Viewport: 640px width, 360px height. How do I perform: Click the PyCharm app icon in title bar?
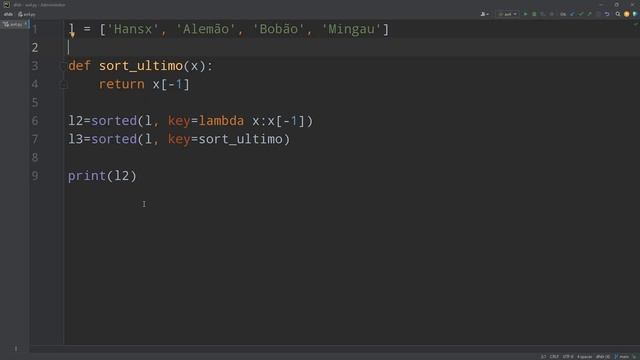coord(6,4)
